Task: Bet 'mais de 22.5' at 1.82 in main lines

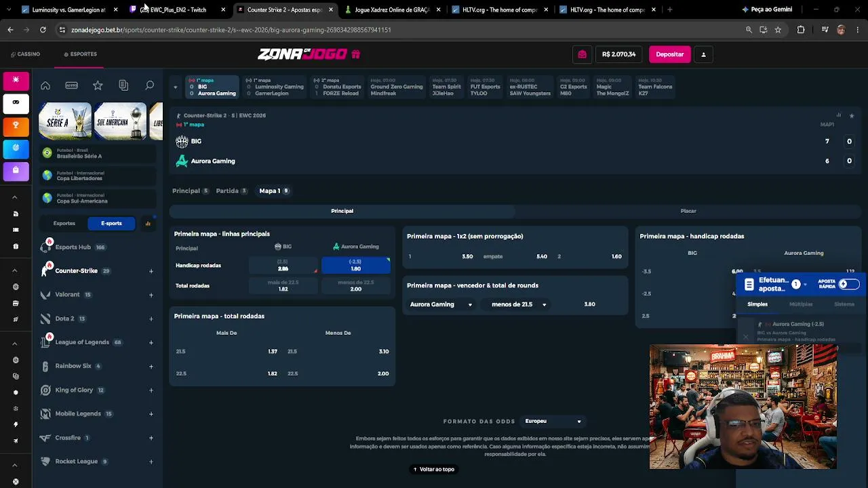Action: 283,285
